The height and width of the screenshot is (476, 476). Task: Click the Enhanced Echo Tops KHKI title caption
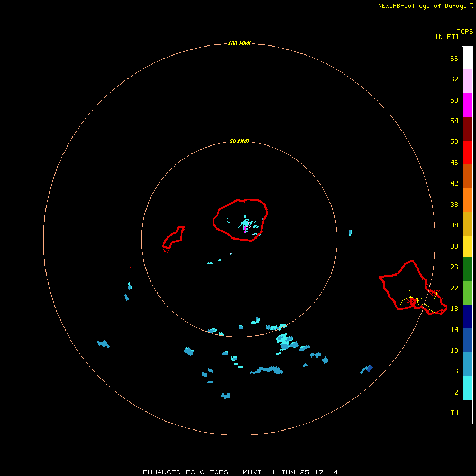[240, 472]
